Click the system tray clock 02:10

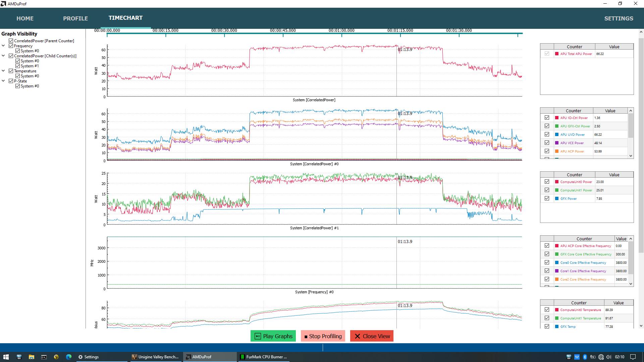point(620,357)
